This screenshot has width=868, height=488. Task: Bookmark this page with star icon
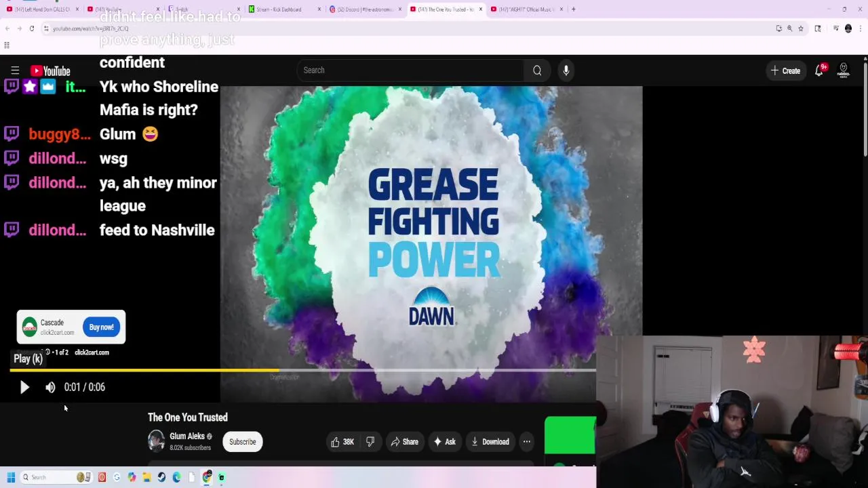[x=801, y=28]
